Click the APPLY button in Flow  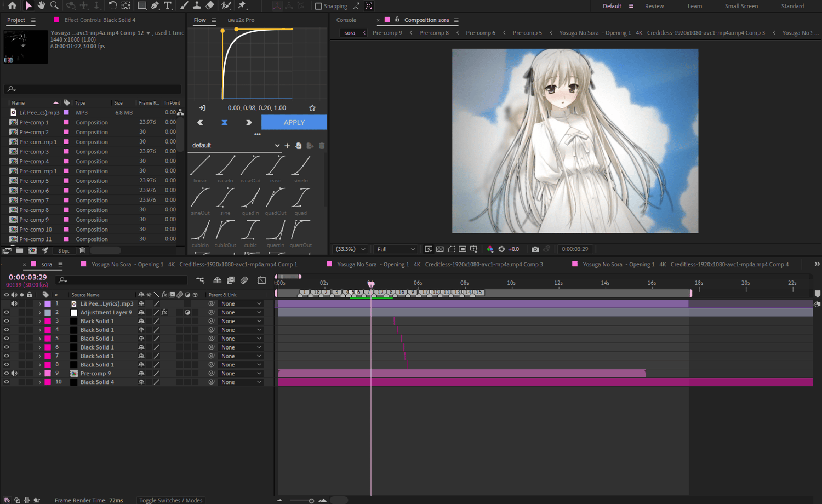294,122
